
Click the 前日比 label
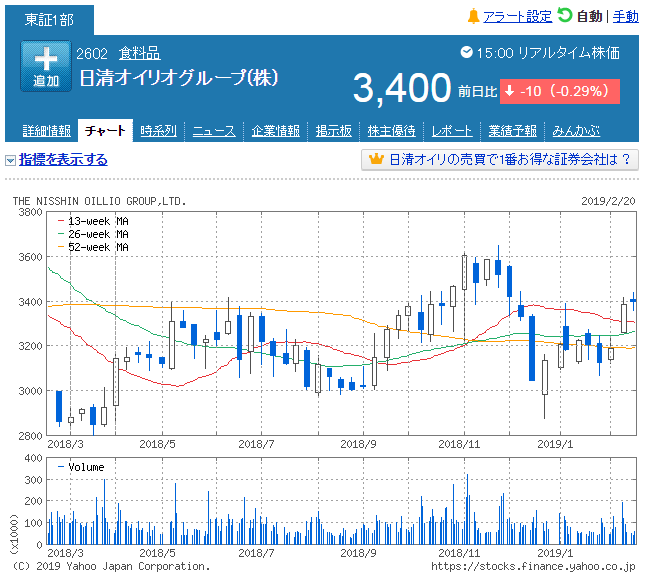[x=477, y=91]
